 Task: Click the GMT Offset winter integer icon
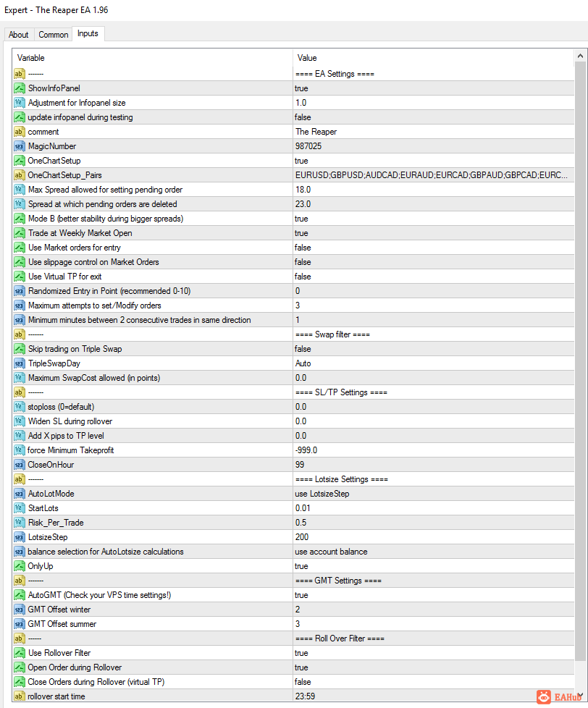(x=19, y=609)
